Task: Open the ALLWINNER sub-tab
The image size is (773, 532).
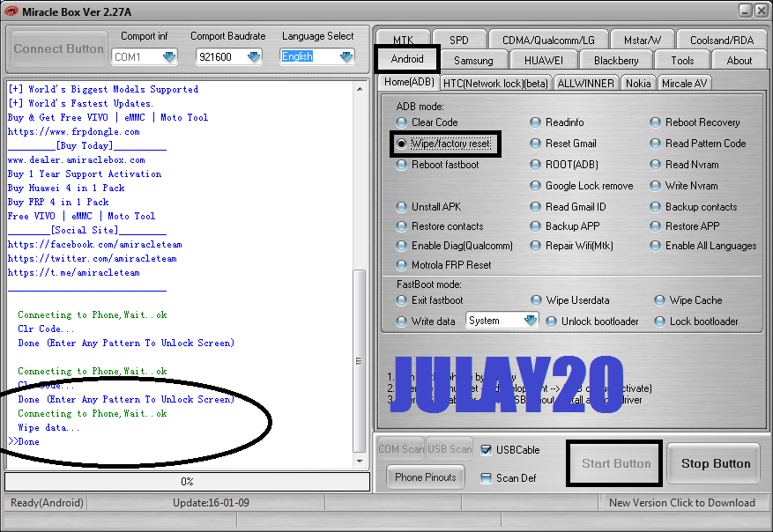Action: pyautogui.click(x=585, y=84)
